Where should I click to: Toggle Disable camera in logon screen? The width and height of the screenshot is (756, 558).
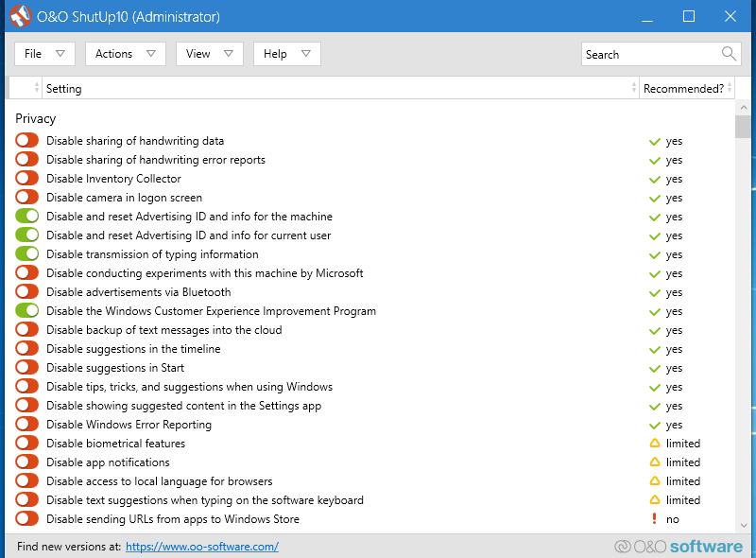(x=26, y=197)
